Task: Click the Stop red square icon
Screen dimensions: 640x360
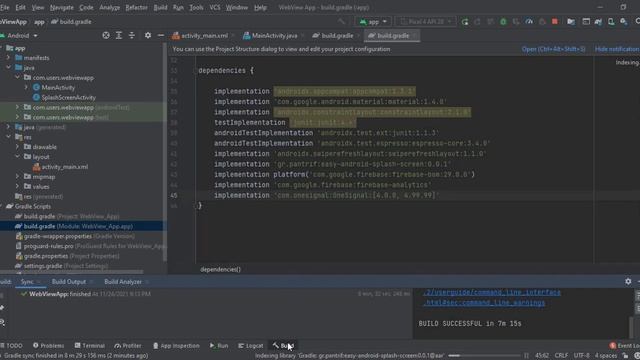Action: click(555, 22)
